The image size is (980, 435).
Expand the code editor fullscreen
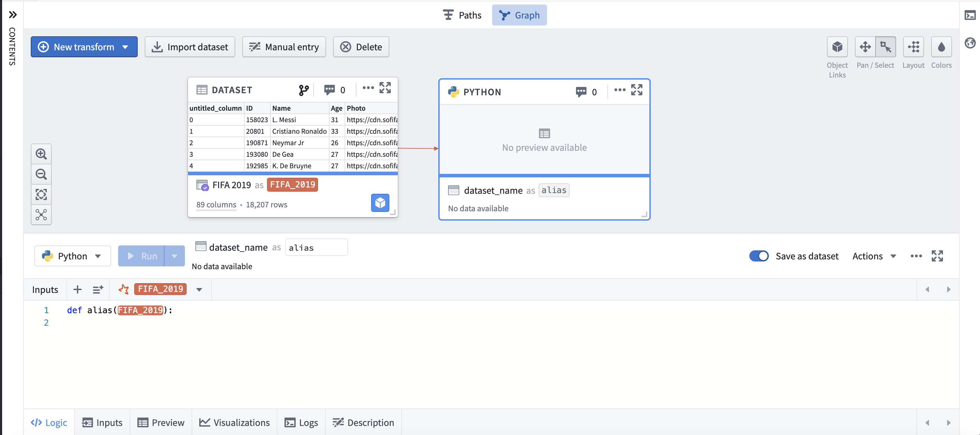point(937,256)
